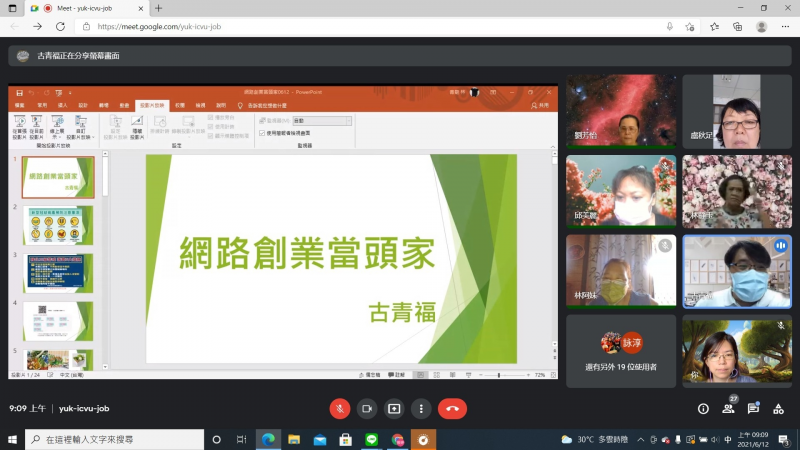Hang up the call with red button
Image resolution: width=800 pixels, height=450 pixels.
[452, 408]
